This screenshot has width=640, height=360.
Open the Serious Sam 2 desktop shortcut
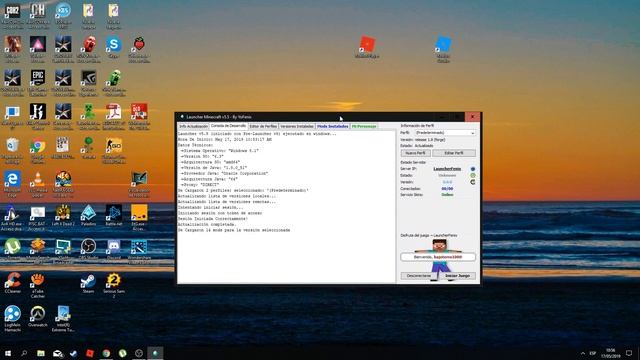pos(113,285)
